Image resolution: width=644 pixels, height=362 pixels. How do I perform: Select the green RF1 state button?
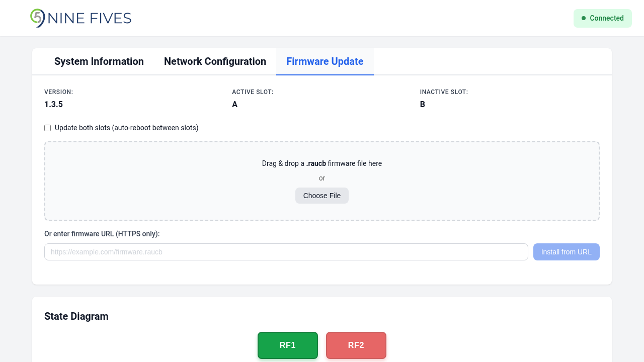[288, 345]
